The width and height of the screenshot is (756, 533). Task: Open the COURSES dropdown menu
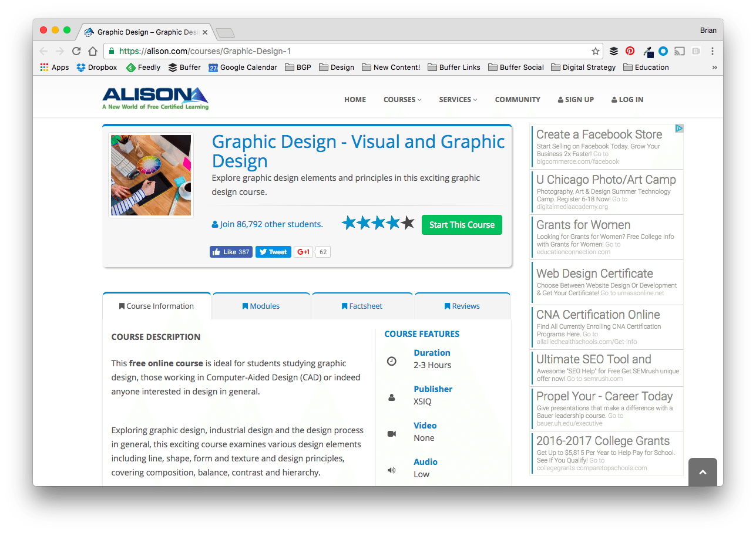pyautogui.click(x=402, y=99)
